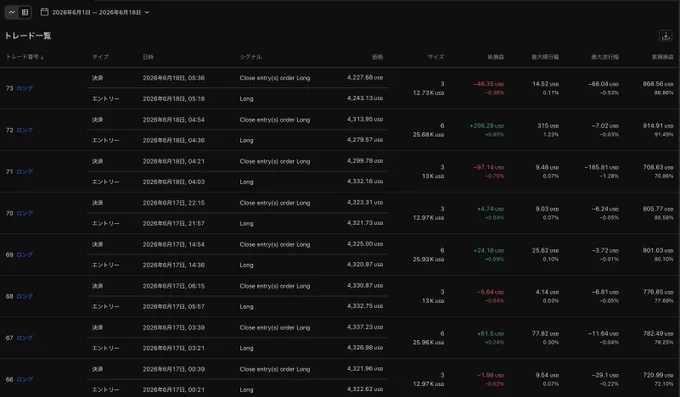Select net profit +206.28 USD
The height and width of the screenshot is (397, 680).
coord(487,125)
